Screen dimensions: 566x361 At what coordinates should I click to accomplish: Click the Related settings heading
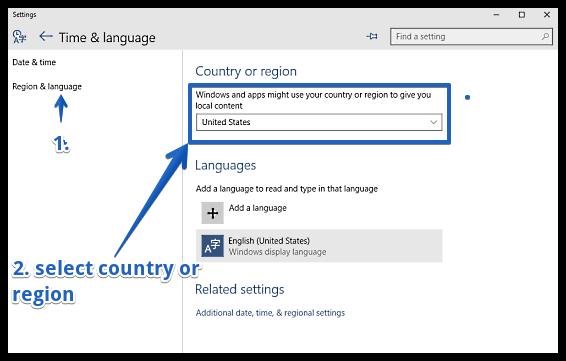click(240, 290)
